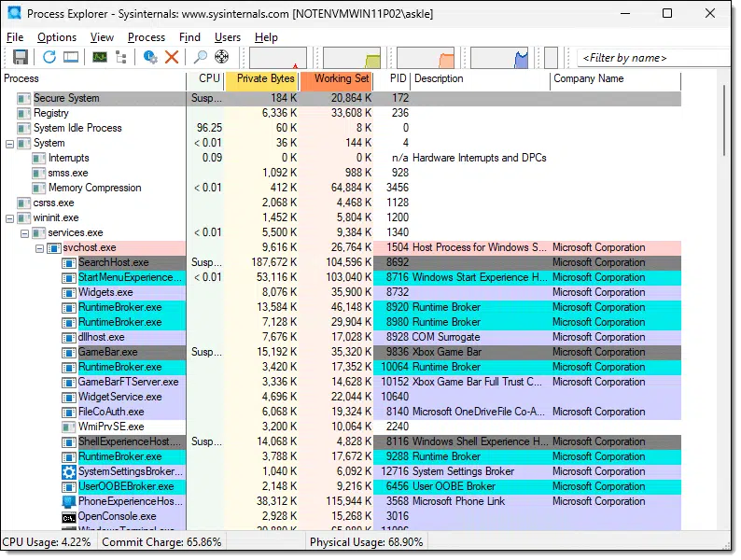The width and height of the screenshot is (741, 560).
Task: Click the Refresh Now toolbar icon
Action: (49, 57)
